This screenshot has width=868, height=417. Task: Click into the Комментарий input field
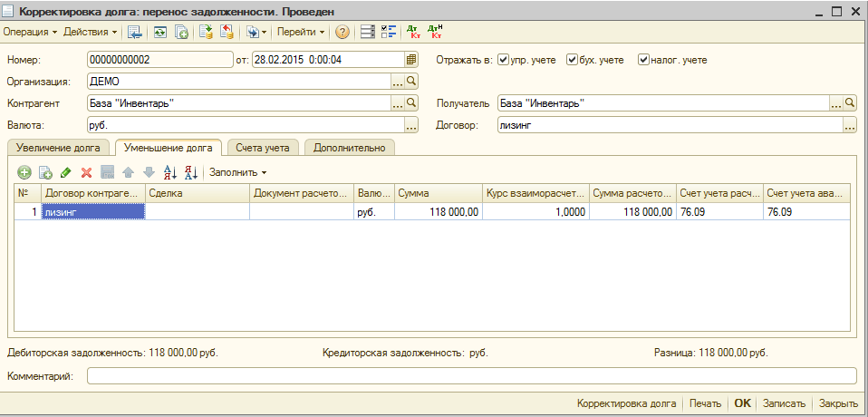point(471,375)
